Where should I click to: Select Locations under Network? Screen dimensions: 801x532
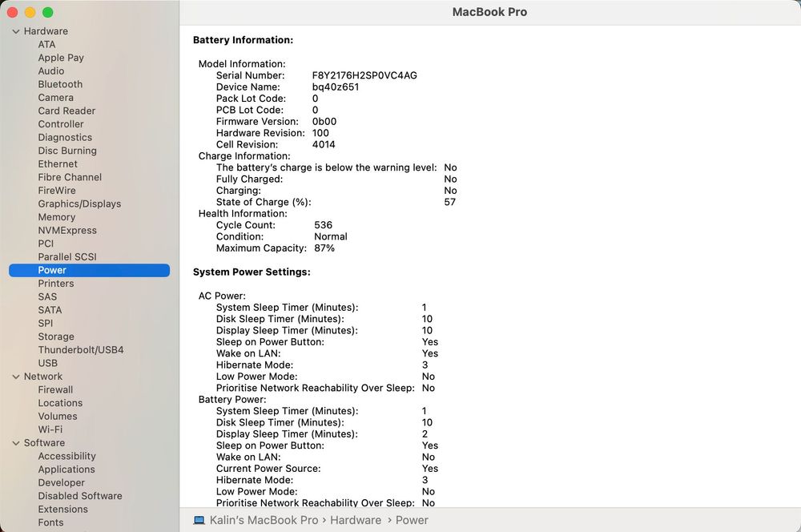point(60,403)
